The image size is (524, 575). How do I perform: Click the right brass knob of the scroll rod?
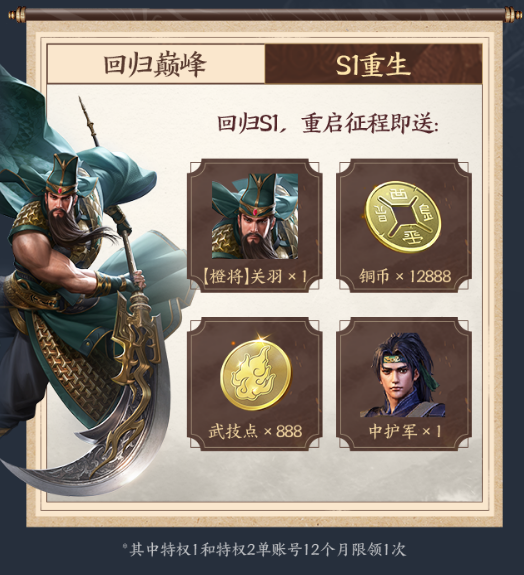pos(513,15)
